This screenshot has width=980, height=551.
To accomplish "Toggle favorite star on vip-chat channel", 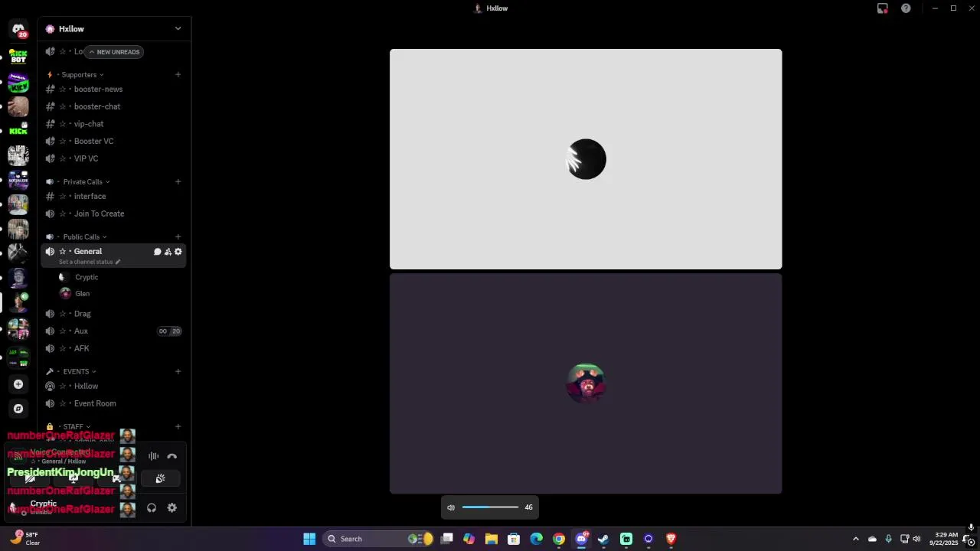I will tap(63, 124).
